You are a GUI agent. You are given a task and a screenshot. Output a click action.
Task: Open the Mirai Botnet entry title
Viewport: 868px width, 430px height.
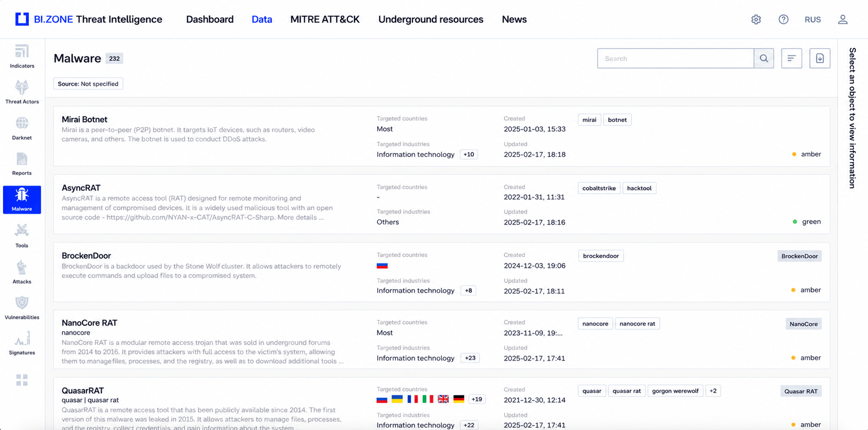(84, 119)
